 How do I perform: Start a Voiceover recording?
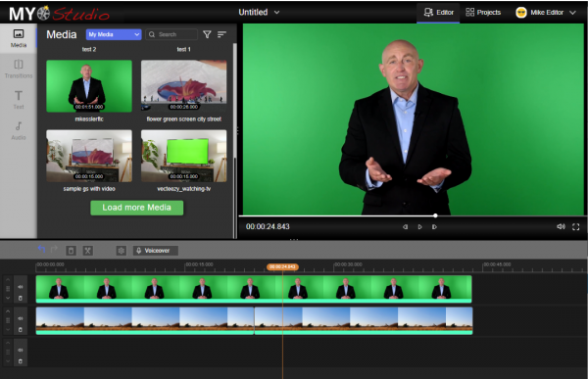[x=155, y=251]
